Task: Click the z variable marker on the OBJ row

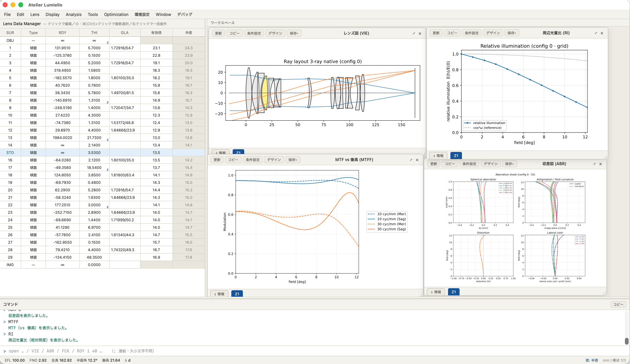Action: [x=108, y=42]
